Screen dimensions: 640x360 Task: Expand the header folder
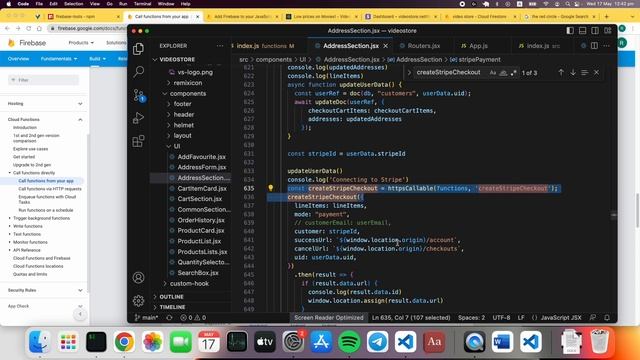click(184, 115)
